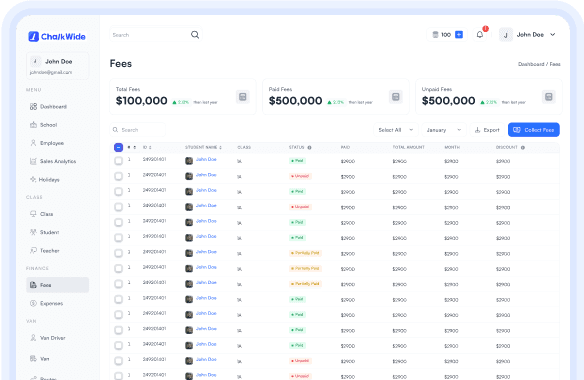Click the info icon next to the DISCOUNT header
The image size is (584, 380).
coord(523,148)
